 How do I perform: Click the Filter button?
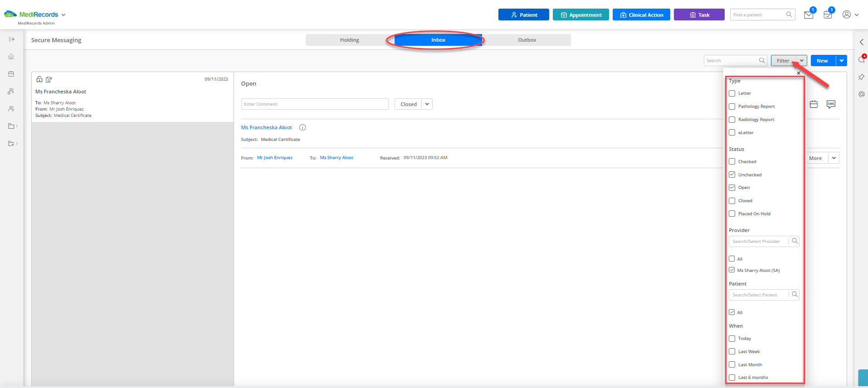click(x=783, y=61)
